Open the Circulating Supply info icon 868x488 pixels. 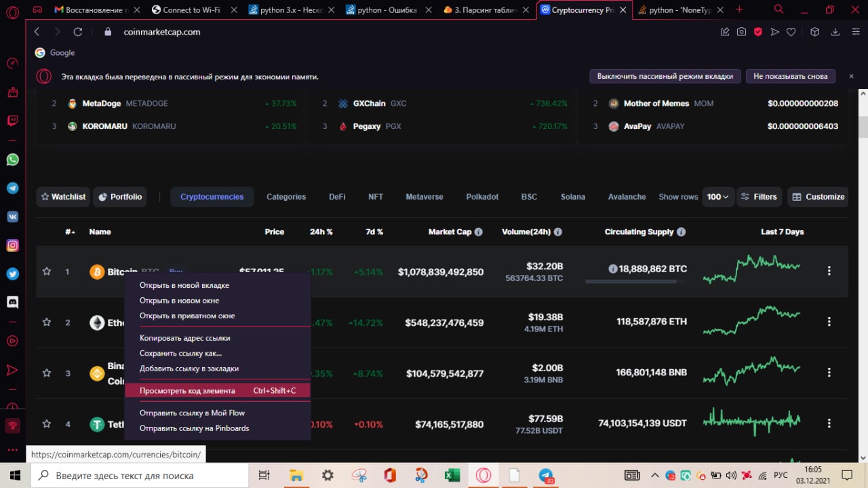pos(682,232)
